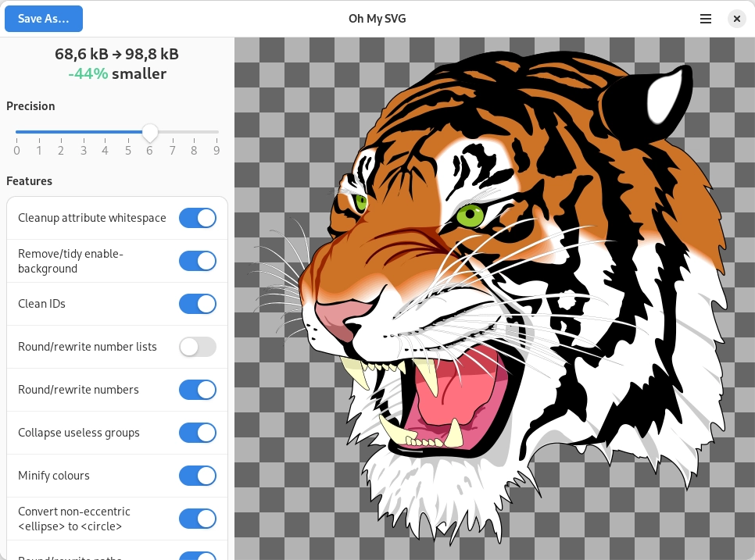755x560 pixels.
Task: Click the file size comparison label
Action: point(116,63)
